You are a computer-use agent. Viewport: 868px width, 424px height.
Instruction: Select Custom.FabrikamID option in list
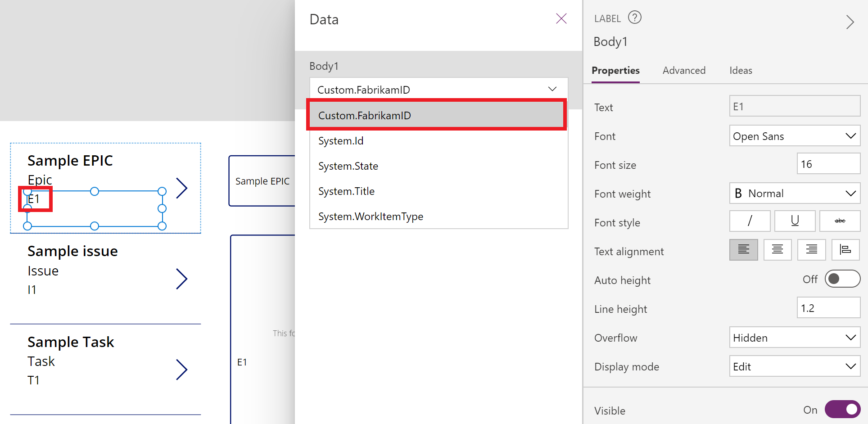(x=436, y=115)
